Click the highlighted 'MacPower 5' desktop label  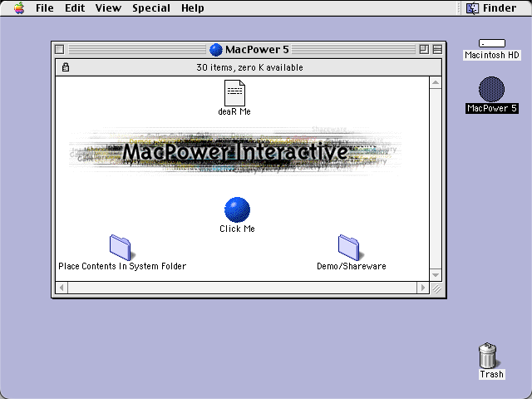[492, 108]
